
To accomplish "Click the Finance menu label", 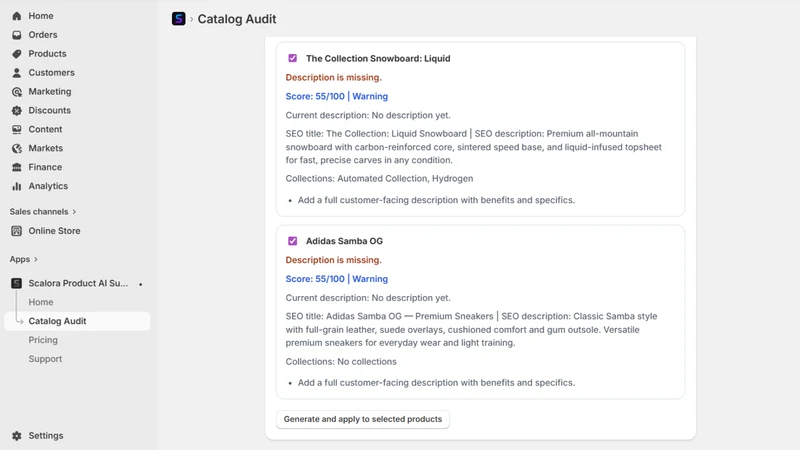I will click(45, 167).
